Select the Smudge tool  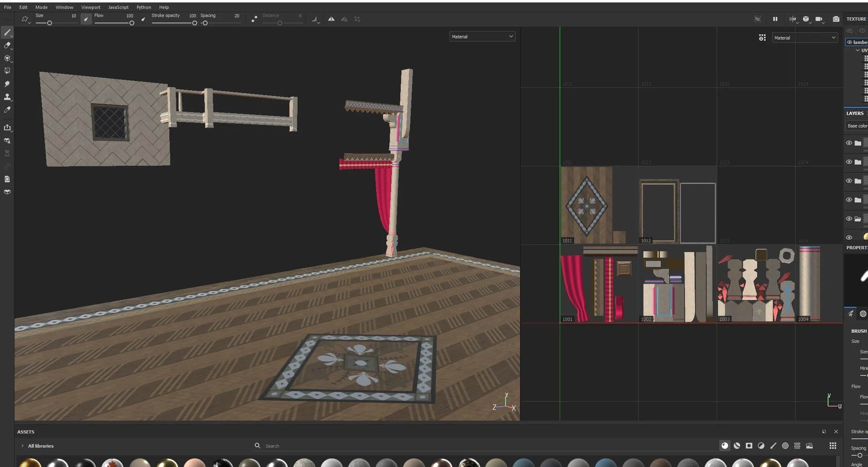point(7,84)
